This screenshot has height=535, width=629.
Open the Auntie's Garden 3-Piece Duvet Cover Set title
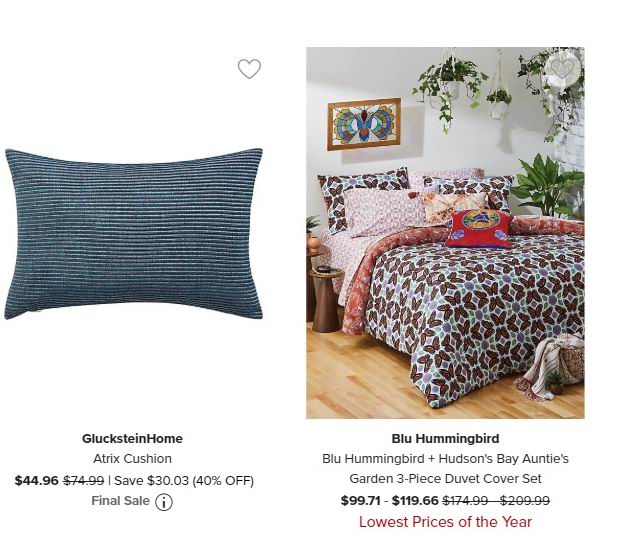445,468
